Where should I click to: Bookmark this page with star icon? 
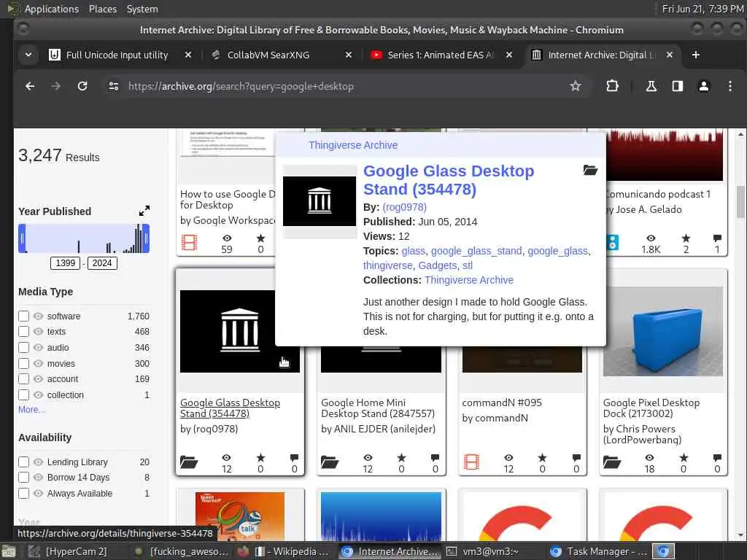576,86
